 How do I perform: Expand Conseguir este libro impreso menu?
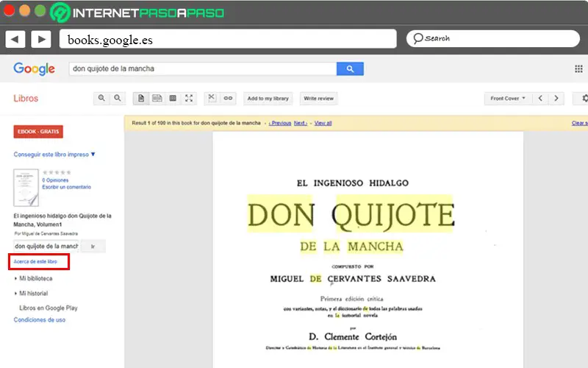coord(54,155)
